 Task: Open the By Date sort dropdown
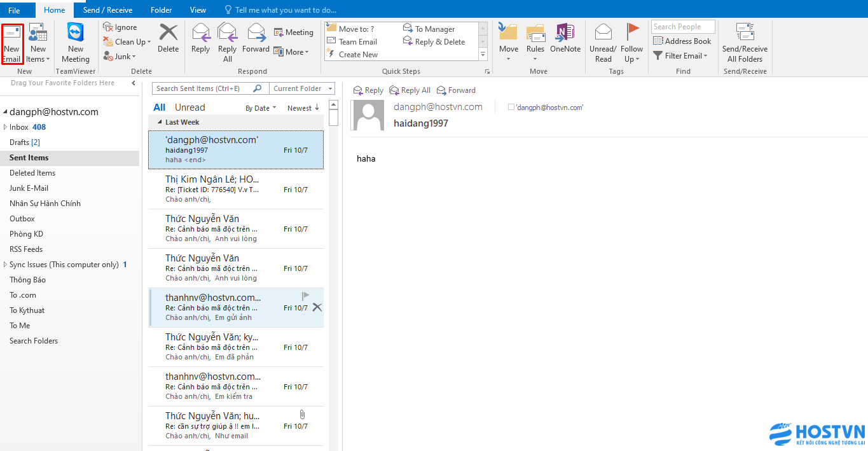tap(261, 108)
